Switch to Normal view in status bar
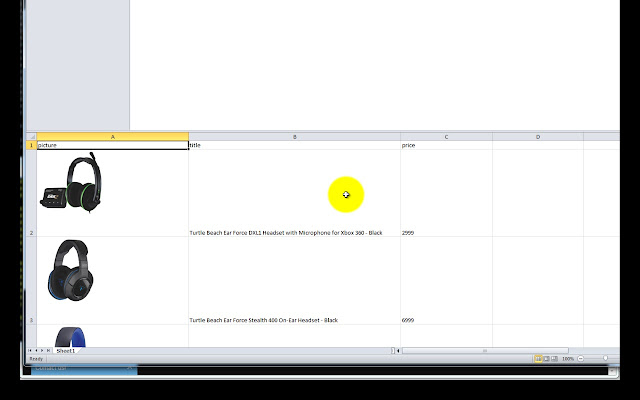This screenshot has width=640, height=400. [538, 359]
